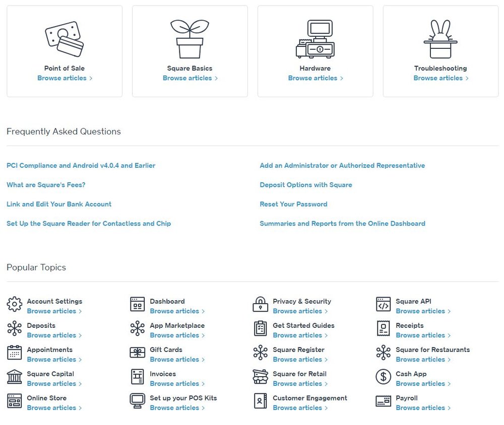This screenshot has height=425, width=504.
Task: Open Deposit Options with Square article
Action: [x=305, y=185]
